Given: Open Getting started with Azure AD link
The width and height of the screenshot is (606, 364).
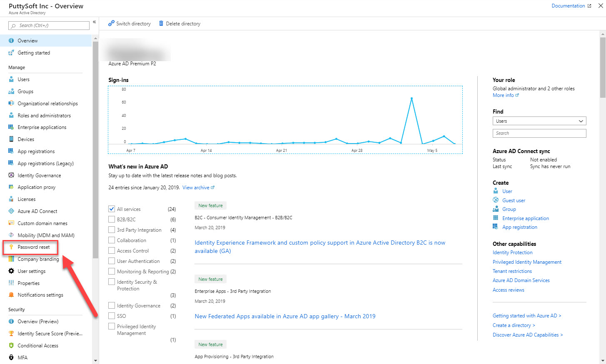Looking at the screenshot, I should [x=527, y=316].
